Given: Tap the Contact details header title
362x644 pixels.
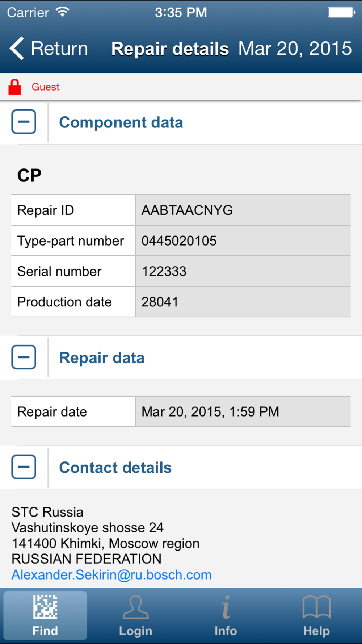Looking at the screenshot, I should pos(115,468).
